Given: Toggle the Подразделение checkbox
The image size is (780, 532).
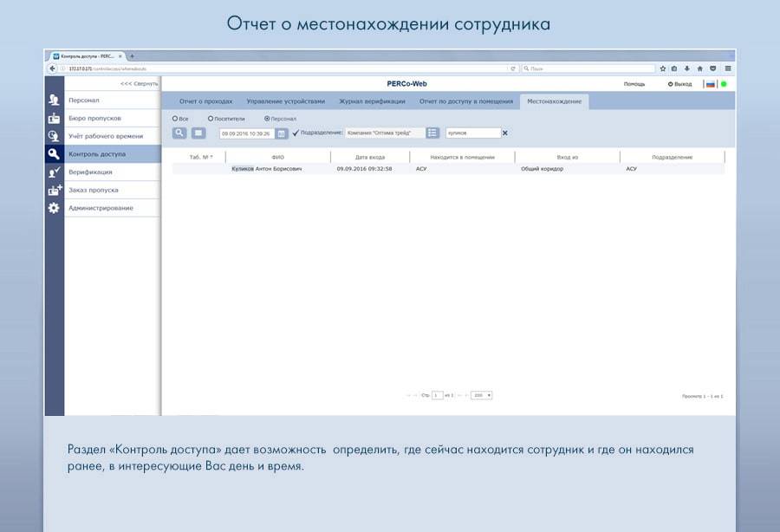Looking at the screenshot, I should pyautogui.click(x=296, y=133).
